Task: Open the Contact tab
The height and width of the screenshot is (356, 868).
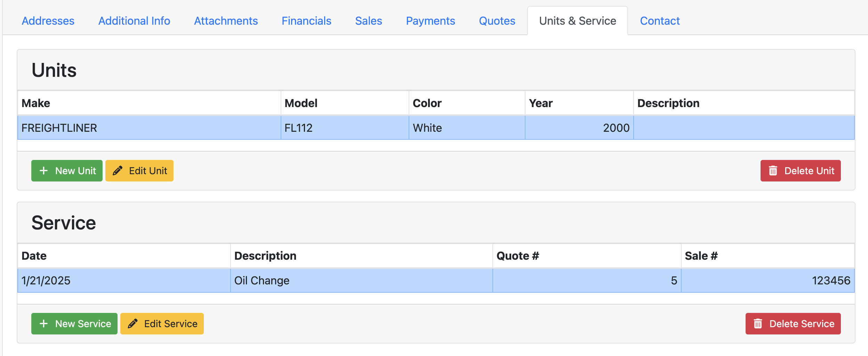Action: click(x=660, y=21)
